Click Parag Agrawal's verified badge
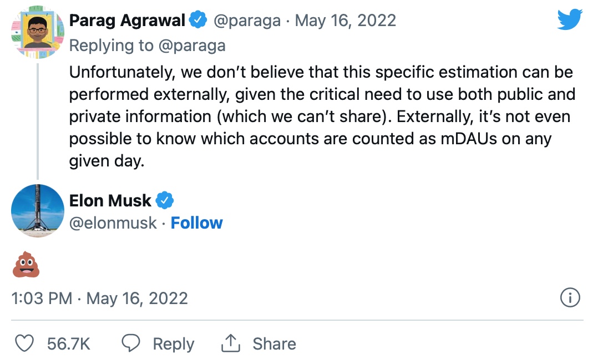The height and width of the screenshot is (364, 598). [x=197, y=21]
